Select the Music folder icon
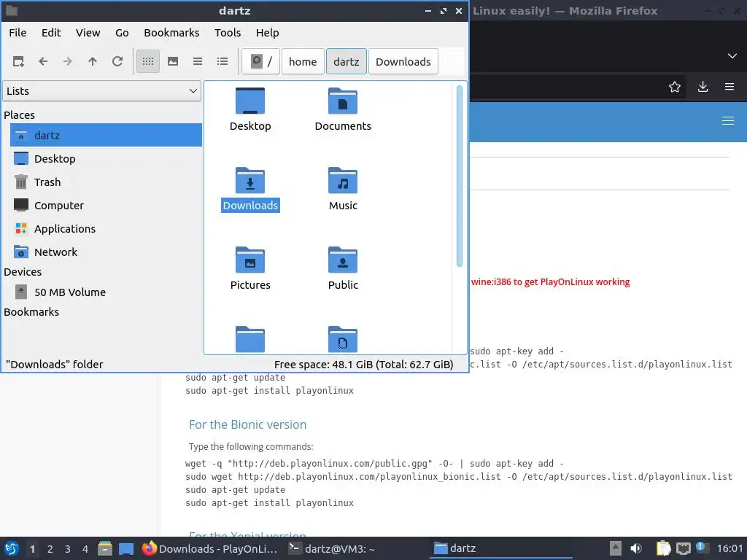Screen dimensions: 747x560 343,181
